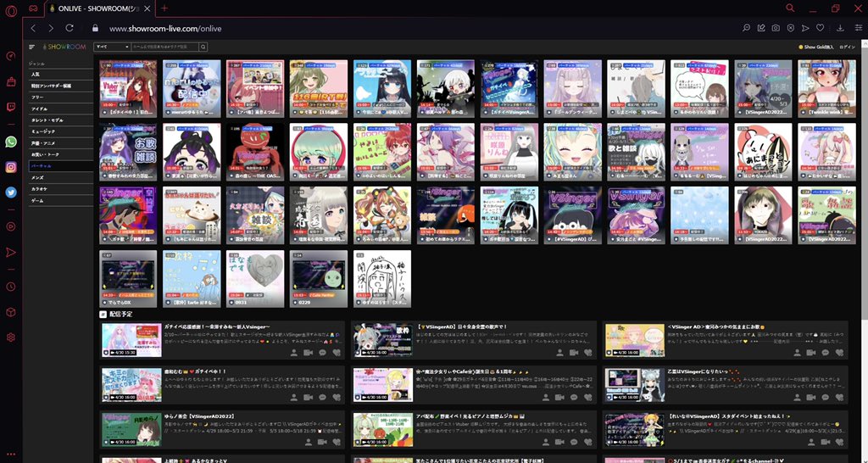The height and width of the screenshot is (463, 868).
Task: Click the tab search magnifier in title bar
Action: pos(790,8)
